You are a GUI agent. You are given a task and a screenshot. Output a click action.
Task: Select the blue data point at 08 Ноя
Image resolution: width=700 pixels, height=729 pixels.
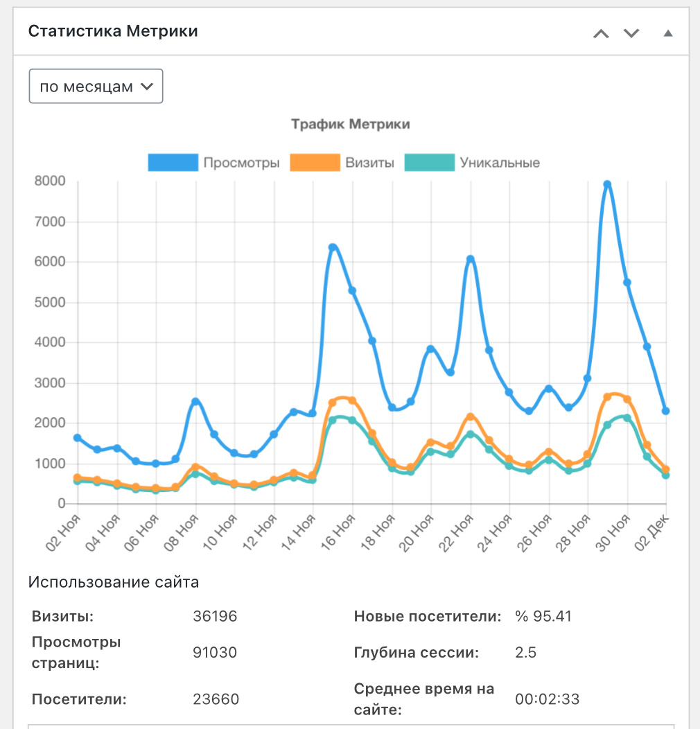coord(195,402)
